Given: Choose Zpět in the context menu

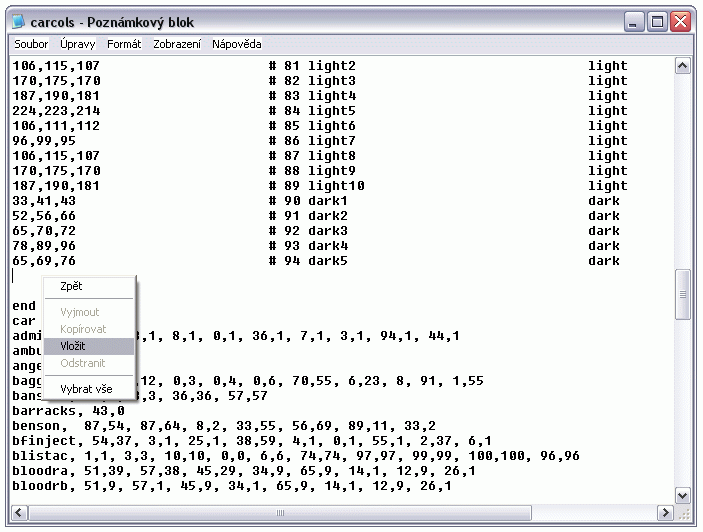Looking at the screenshot, I should (72, 287).
